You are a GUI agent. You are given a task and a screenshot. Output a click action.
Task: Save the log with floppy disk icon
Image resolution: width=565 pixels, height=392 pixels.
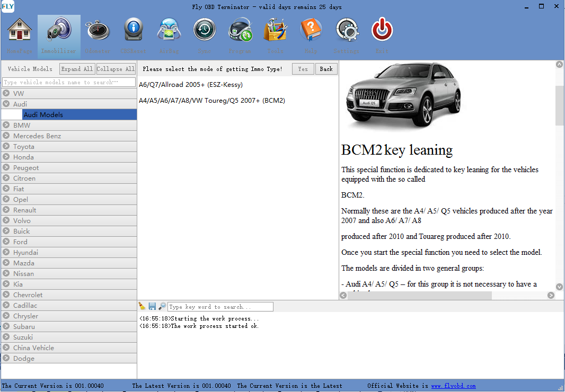tap(152, 306)
